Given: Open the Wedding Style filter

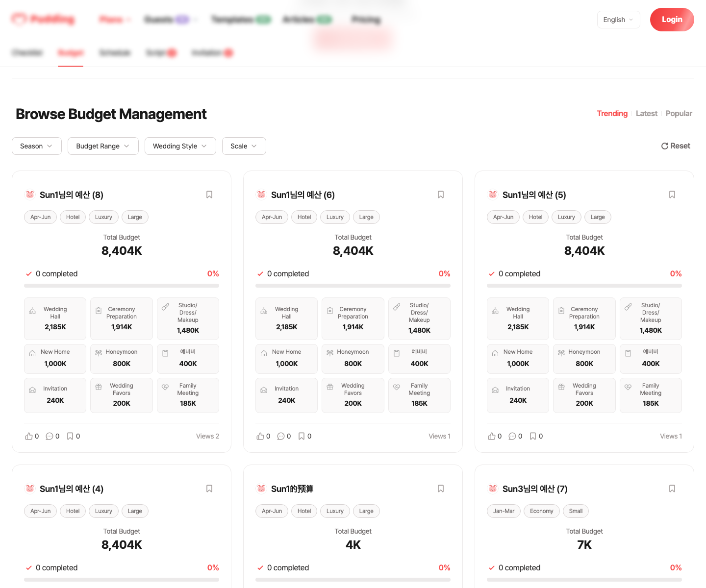Looking at the screenshot, I should (x=180, y=146).
